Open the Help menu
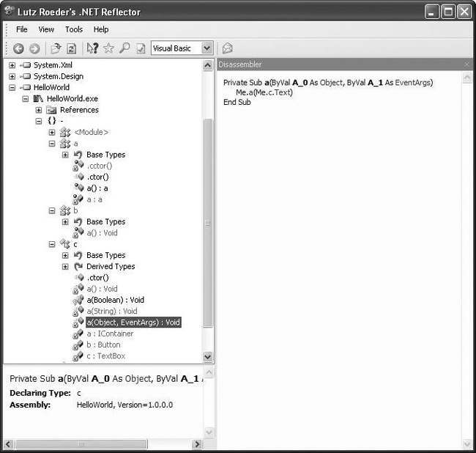Screen dimensions: 476x453 coord(101,29)
